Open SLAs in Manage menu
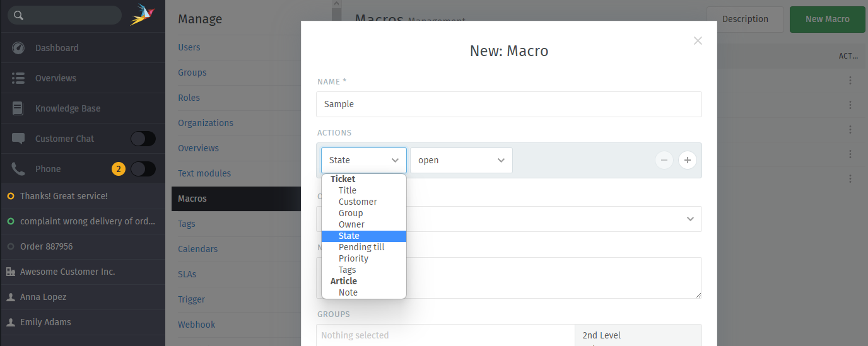 (x=187, y=274)
